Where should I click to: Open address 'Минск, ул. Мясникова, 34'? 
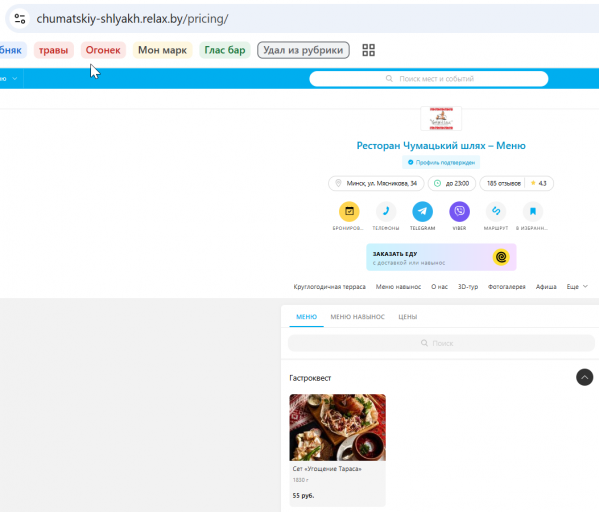pyautogui.click(x=376, y=183)
